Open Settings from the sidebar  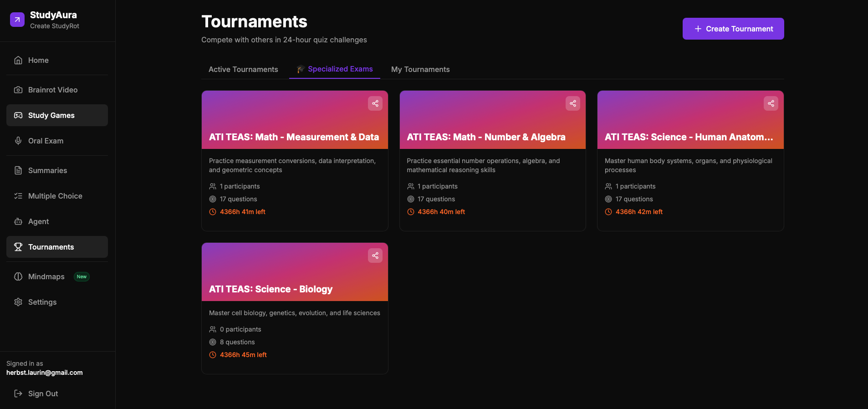point(42,302)
